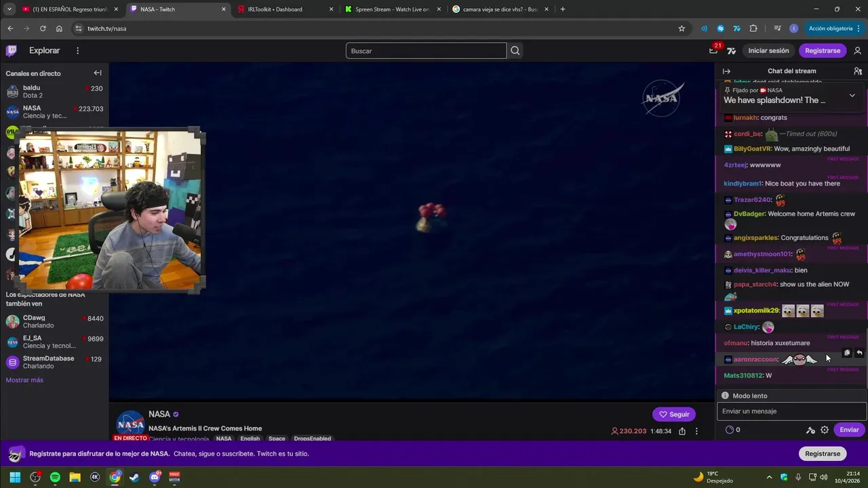This screenshot has width=868, height=488.
Task: Open Steam from the taskbar
Action: (x=134, y=477)
